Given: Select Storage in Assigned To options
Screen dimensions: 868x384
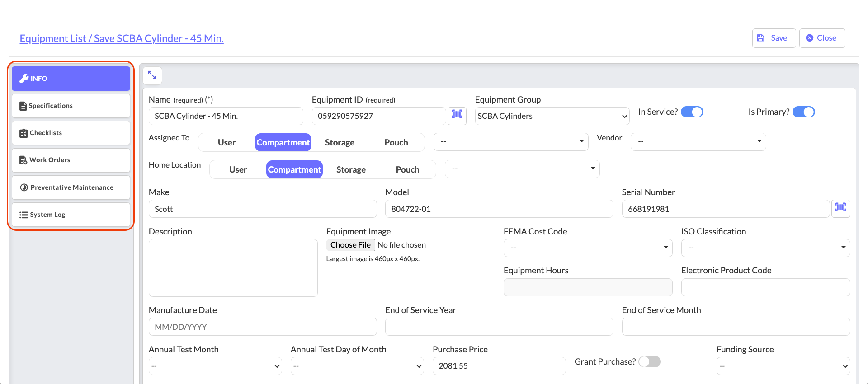Looking at the screenshot, I should (x=340, y=142).
